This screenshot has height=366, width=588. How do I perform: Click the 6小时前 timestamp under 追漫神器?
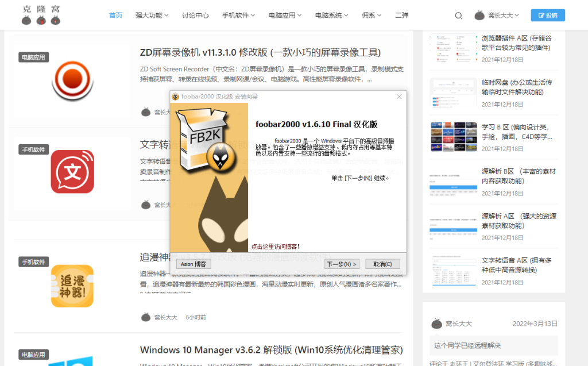[196, 318]
